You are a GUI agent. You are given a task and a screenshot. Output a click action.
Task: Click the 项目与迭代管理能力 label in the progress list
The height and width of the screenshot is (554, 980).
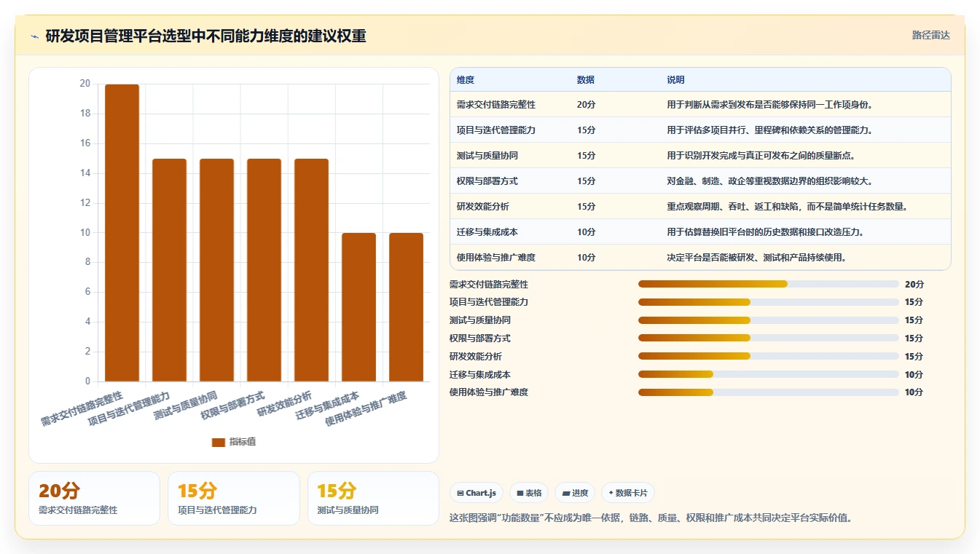tap(489, 302)
